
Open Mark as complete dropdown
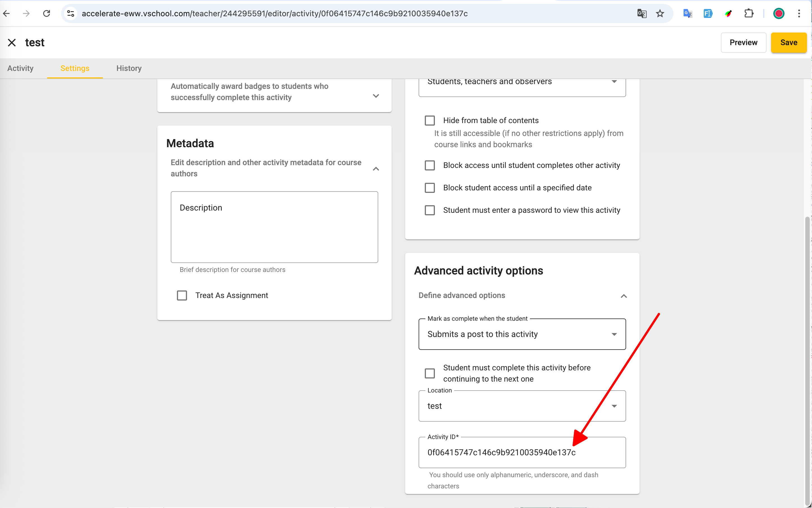[x=522, y=334]
